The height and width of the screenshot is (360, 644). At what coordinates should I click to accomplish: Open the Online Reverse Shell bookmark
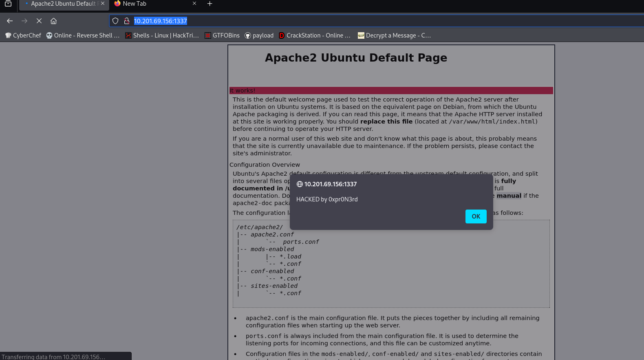[x=83, y=35]
